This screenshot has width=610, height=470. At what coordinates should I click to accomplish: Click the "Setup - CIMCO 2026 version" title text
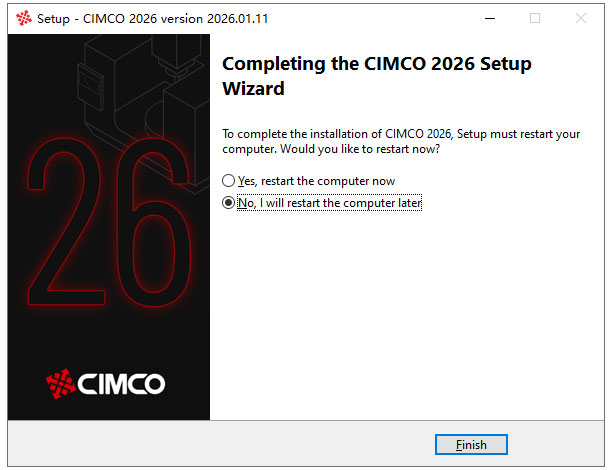(x=120, y=19)
